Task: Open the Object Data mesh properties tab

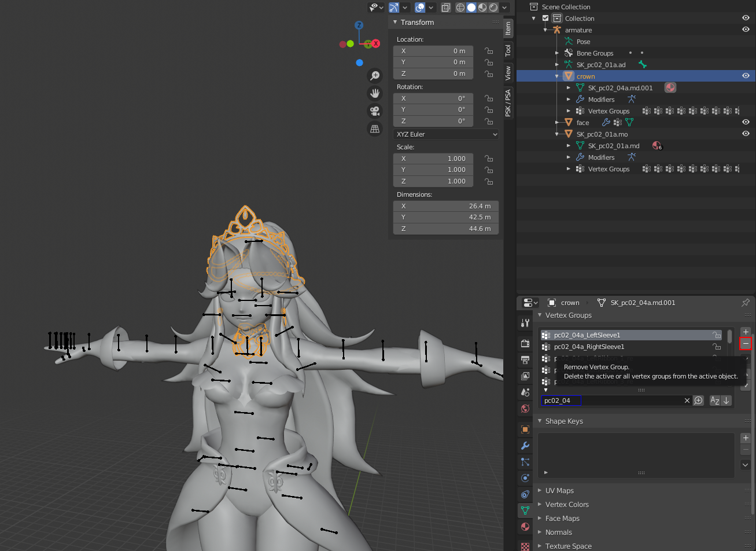Action: pos(525,510)
